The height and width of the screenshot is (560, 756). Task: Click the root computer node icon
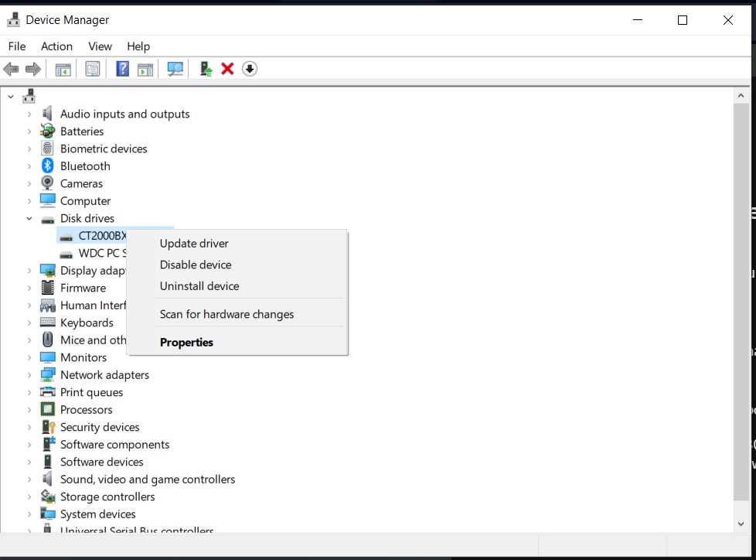click(x=29, y=96)
